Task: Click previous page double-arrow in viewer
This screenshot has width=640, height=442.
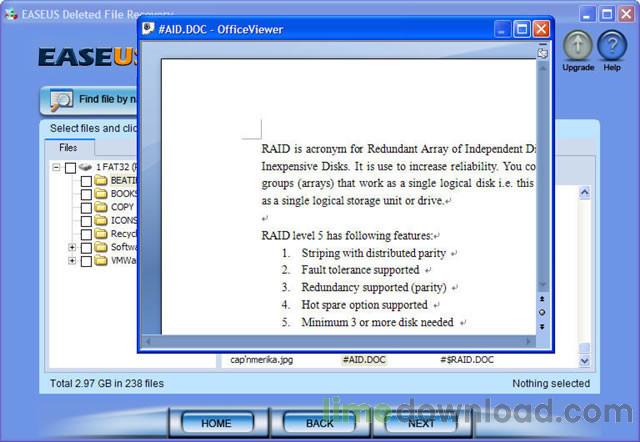Action: [x=542, y=299]
